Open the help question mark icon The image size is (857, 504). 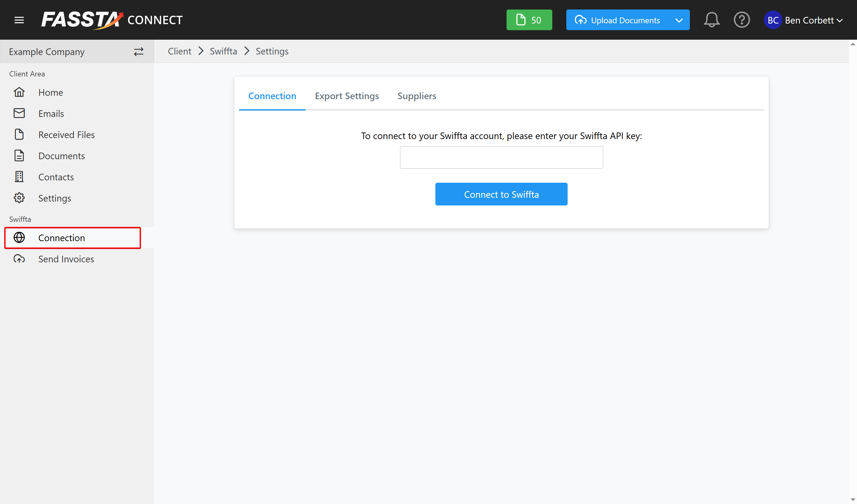click(741, 20)
